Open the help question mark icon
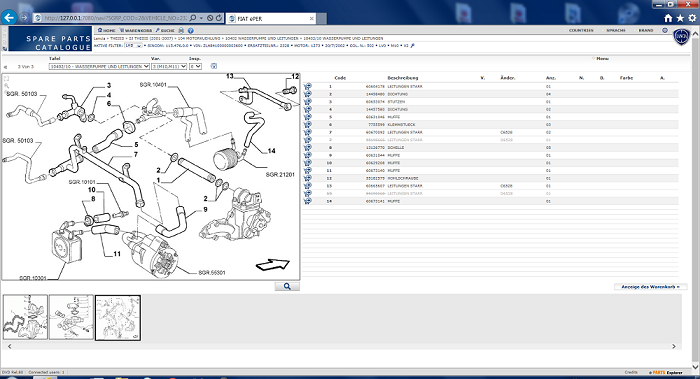The image size is (700, 379). tap(191, 30)
